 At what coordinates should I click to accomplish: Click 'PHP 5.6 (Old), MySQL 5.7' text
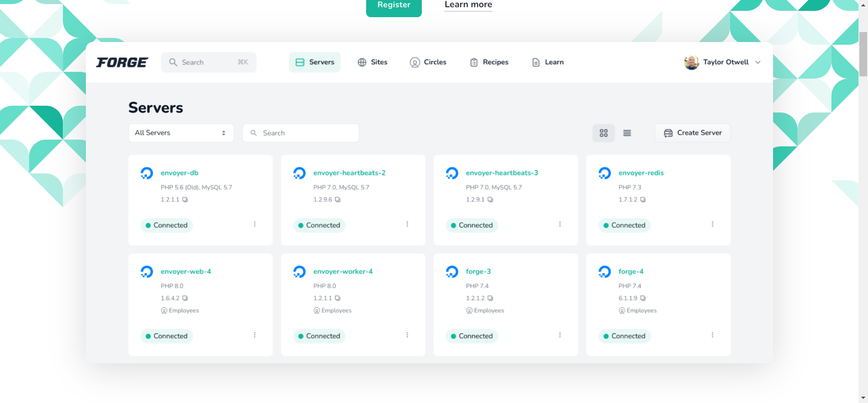click(196, 187)
